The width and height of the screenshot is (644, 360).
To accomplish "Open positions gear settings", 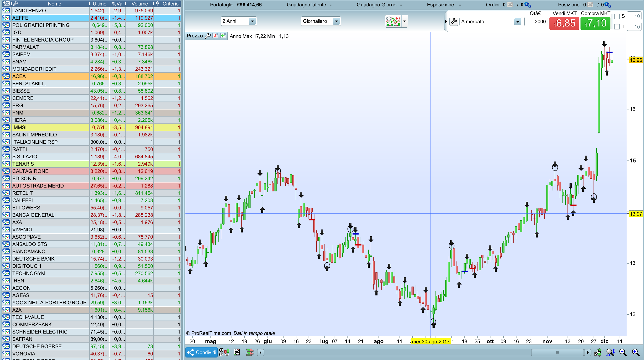I will coord(608,5).
